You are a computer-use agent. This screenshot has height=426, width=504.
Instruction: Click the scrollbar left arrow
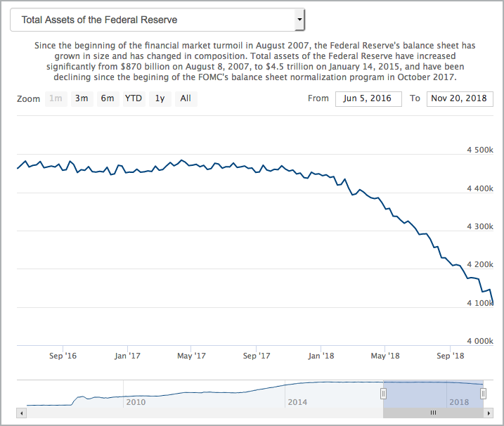point(21,413)
